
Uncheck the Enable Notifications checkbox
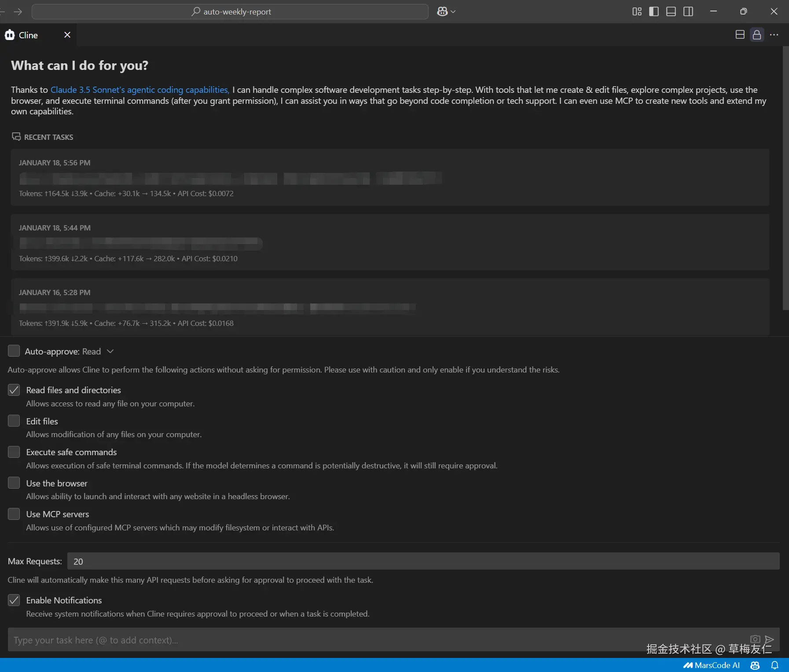click(14, 600)
